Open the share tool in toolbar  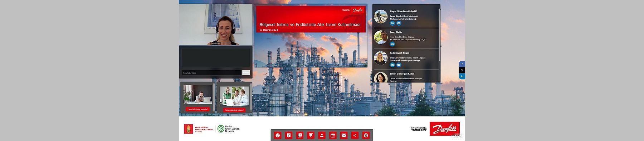[x=355, y=135]
